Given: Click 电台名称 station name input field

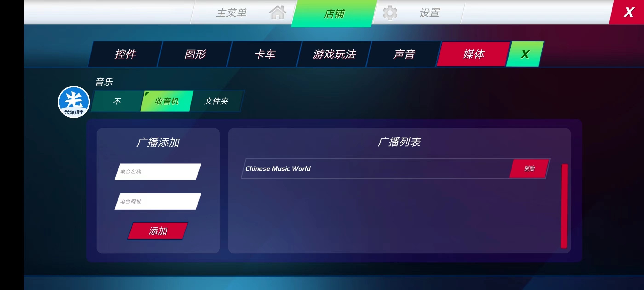Looking at the screenshot, I should point(158,172).
